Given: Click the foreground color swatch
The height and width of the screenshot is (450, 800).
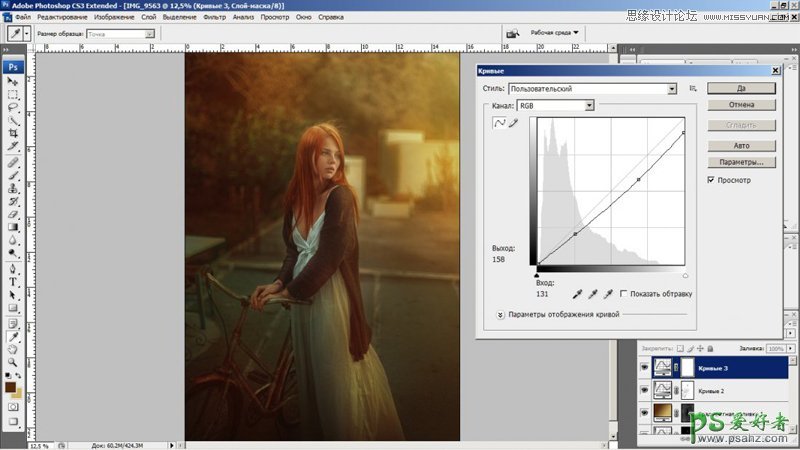Looking at the screenshot, I should point(9,386).
